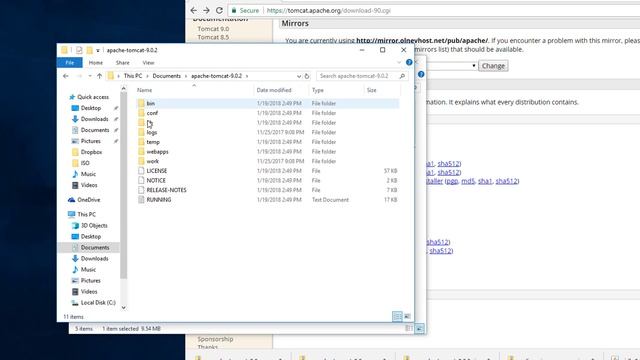This screenshot has width=640, height=360.
Task: Click the Sponsorship link in browser sidebar
Action: click(215, 339)
